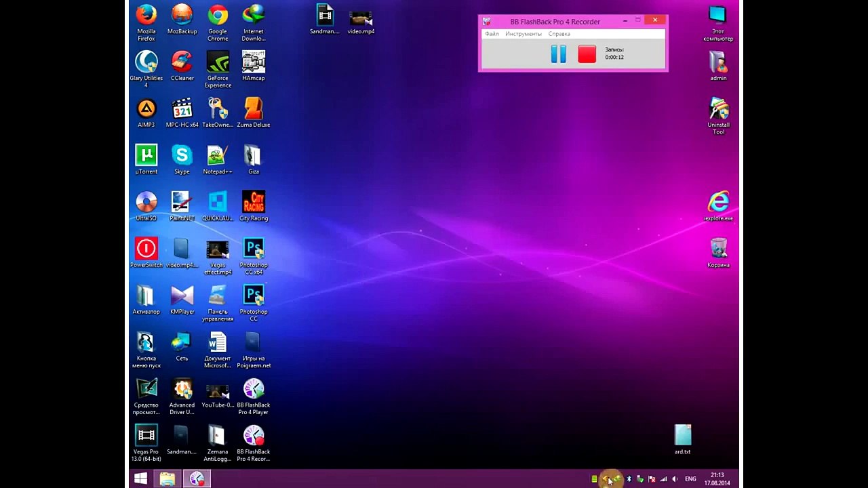Select the Документ Microsoft Word file
The image size is (868, 488).
[218, 350]
